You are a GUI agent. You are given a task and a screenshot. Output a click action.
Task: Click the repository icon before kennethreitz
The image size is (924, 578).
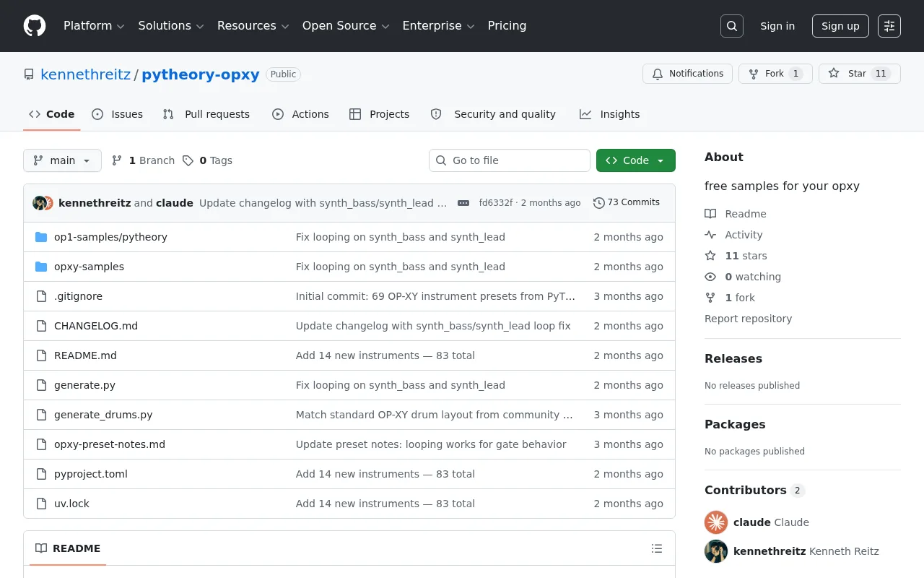tap(29, 74)
